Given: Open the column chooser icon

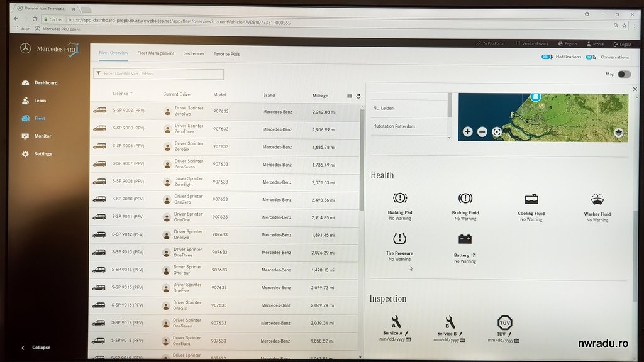Looking at the screenshot, I should [350, 96].
